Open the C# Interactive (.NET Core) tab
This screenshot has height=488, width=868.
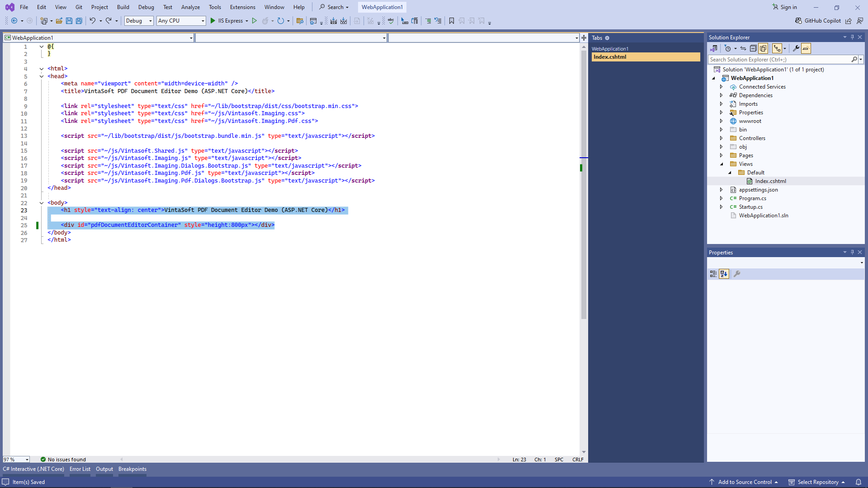point(33,469)
